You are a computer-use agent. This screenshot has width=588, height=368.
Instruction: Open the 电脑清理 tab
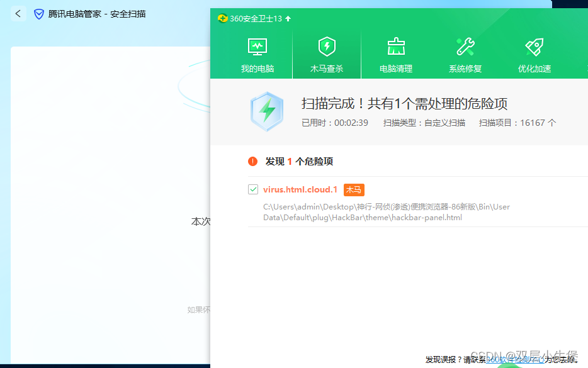pyautogui.click(x=396, y=55)
